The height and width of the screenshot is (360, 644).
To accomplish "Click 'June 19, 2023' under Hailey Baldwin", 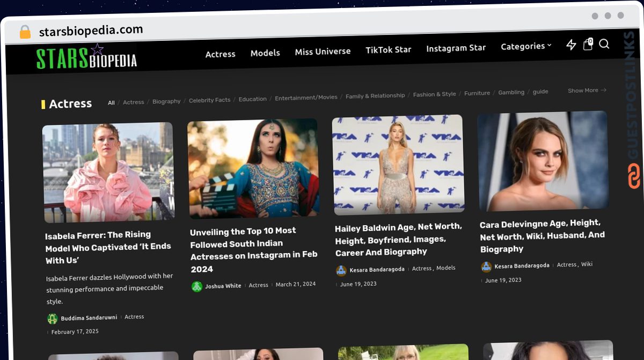I will click(x=358, y=284).
